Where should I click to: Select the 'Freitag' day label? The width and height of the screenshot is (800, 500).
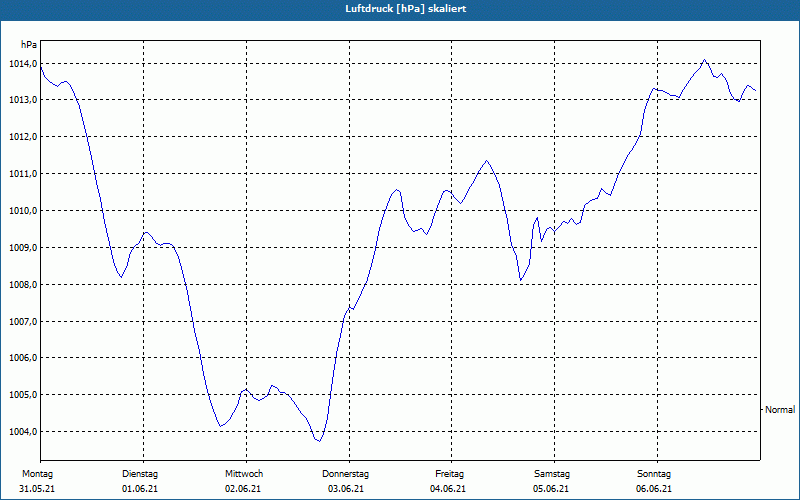[x=449, y=474]
